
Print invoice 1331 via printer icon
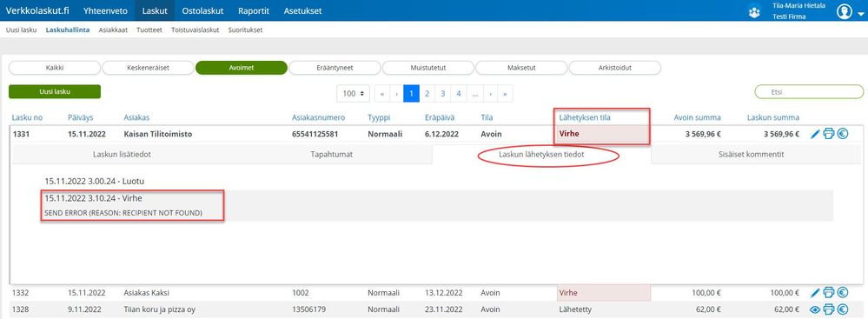coord(829,134)
